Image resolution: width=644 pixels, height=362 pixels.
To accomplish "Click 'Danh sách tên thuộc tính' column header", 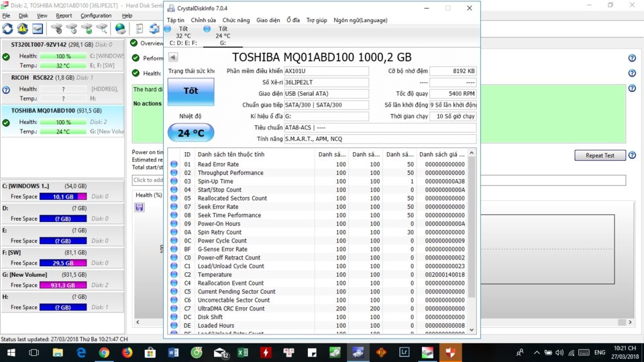I will [255, 154].
